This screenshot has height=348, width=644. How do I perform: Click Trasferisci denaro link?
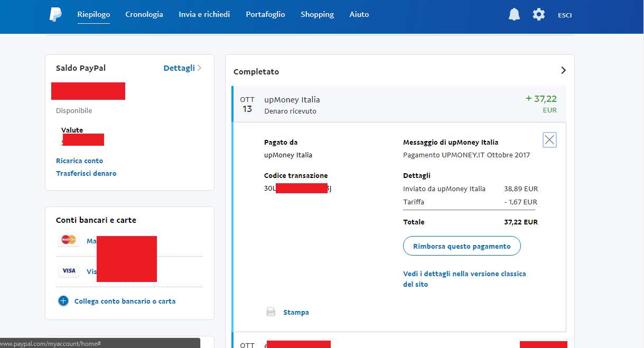86,173
